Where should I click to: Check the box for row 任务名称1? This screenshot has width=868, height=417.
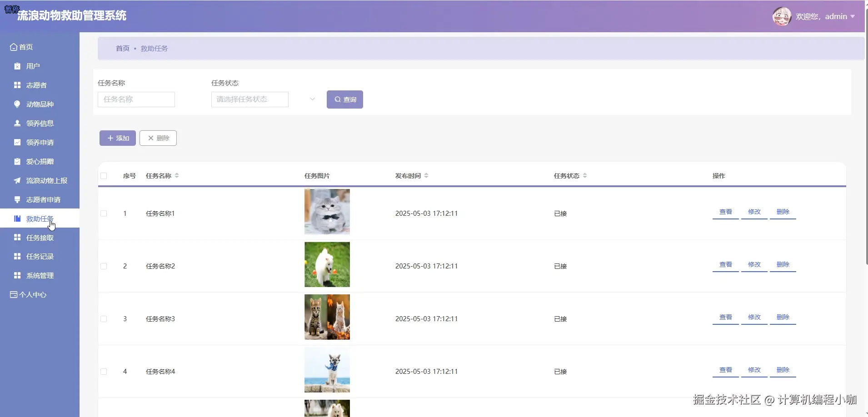click(x=104, y=213)
